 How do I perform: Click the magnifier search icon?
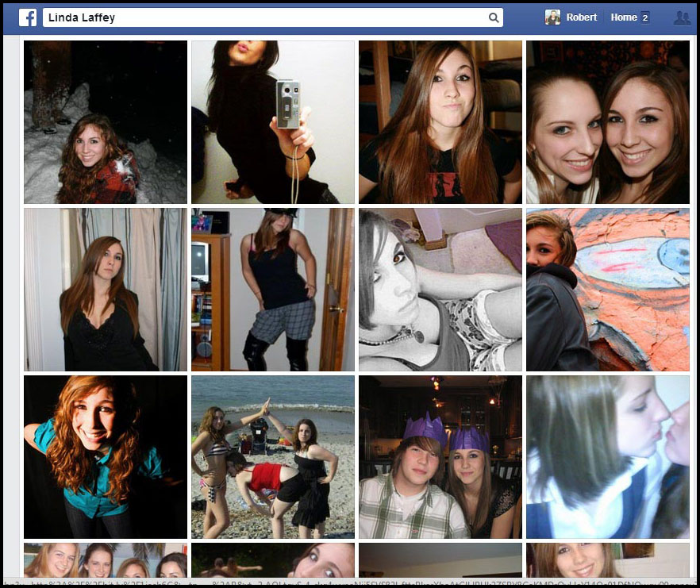493,17
